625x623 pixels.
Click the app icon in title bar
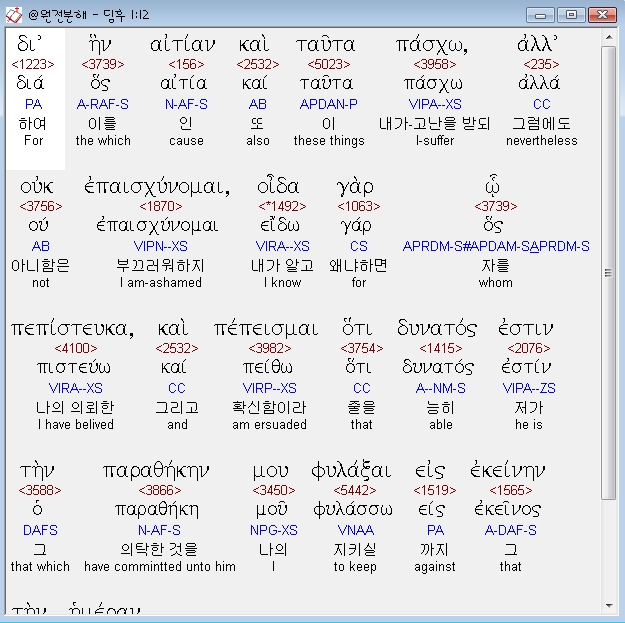14,15
